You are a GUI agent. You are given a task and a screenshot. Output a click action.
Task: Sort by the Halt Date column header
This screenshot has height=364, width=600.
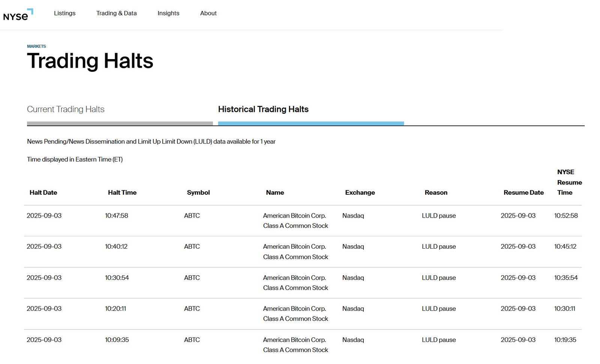click(x=43, y=192)
